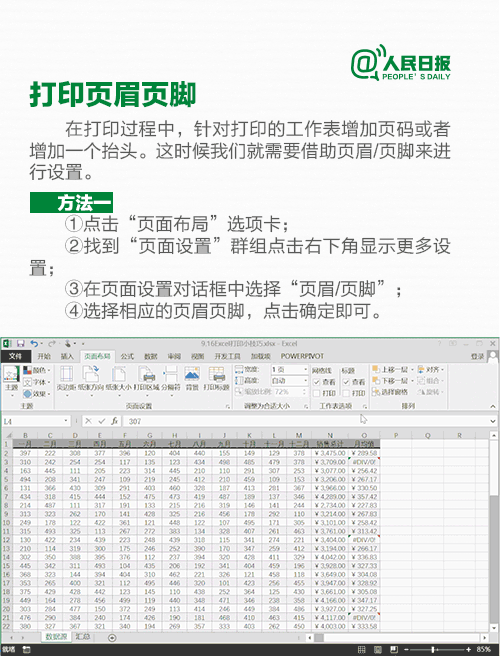Collapse the ribbon with the chevron
The width and height of the screenshot is (500, 656).
tap(493, 406)
